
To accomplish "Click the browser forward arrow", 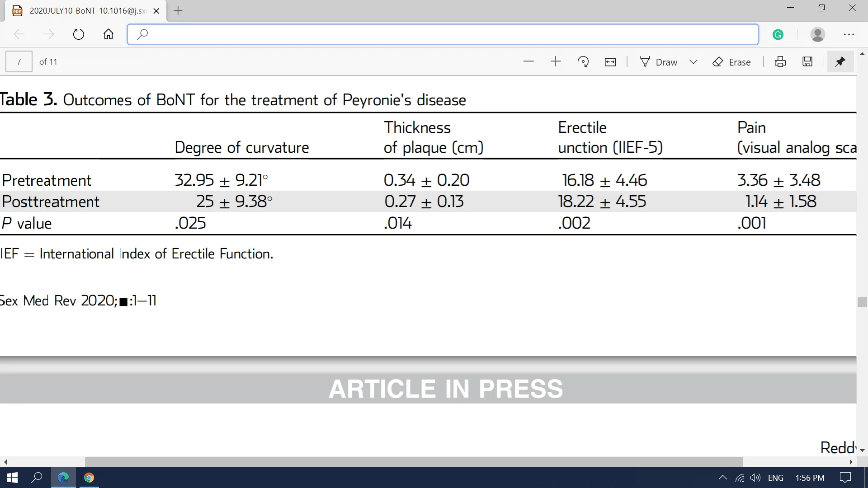I will tap(48, 34).
